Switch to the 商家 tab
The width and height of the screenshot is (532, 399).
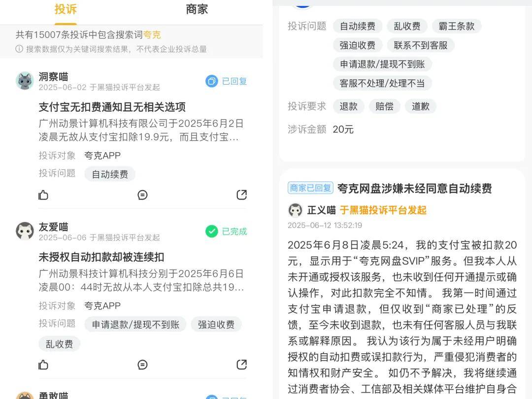pos(197,9)
